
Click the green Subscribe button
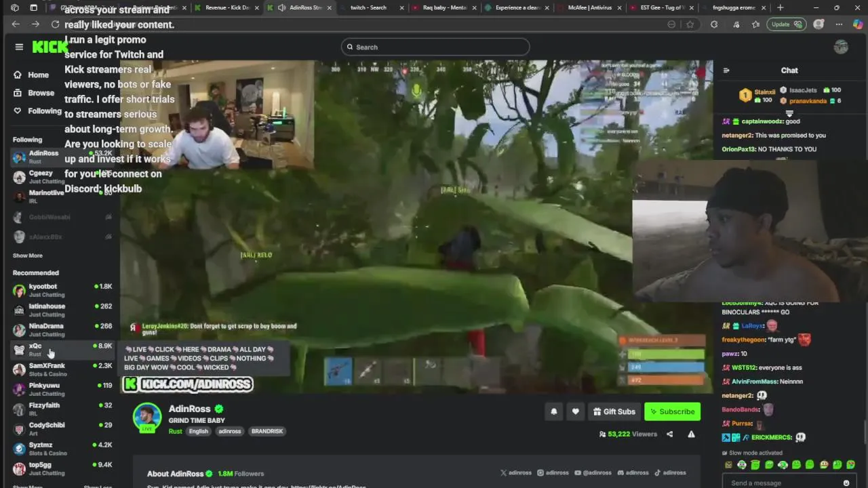click(x=672, y=411)
